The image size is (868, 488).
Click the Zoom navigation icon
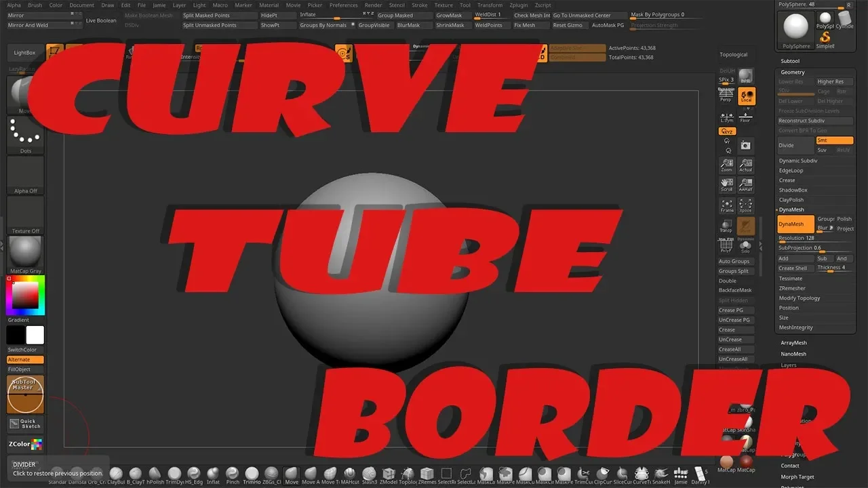tap(726, 165)
